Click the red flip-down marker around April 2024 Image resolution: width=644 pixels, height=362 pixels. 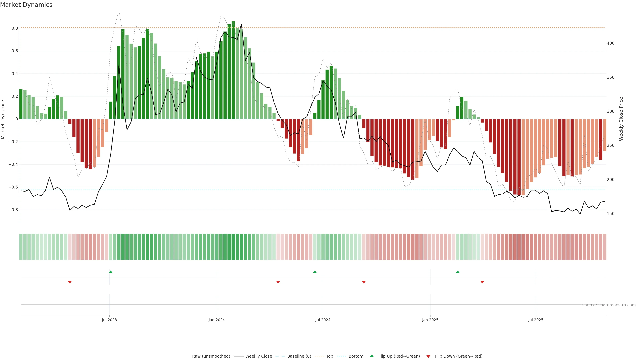(278, 282)
